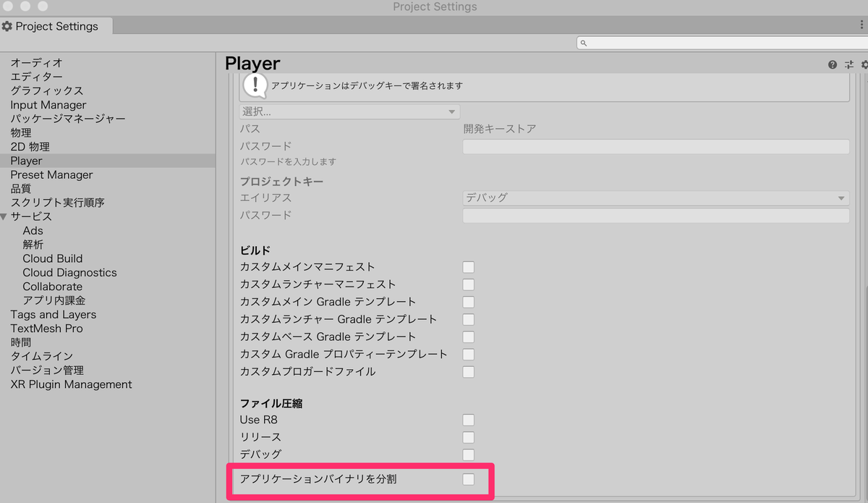Viewport: 868px width, 503px height.
Task: Click the window kebab menu icon
Action: [x=861, y=25]
